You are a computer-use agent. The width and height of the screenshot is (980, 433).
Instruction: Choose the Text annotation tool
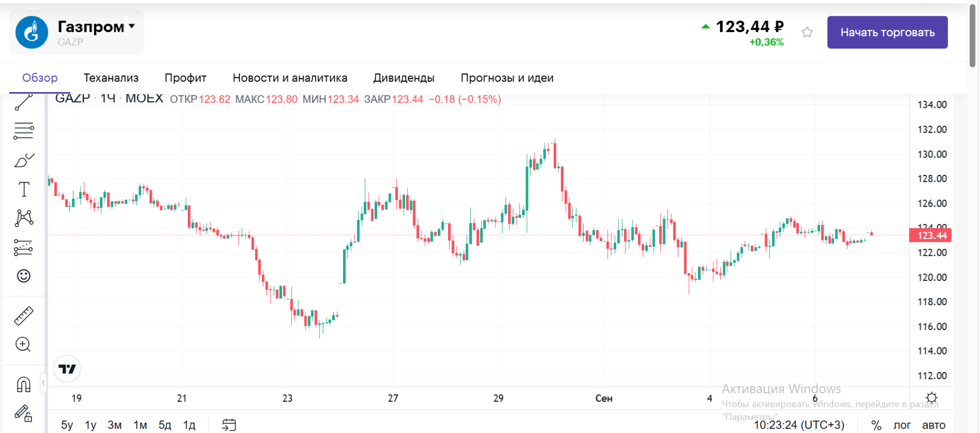(x=23, y=190)
